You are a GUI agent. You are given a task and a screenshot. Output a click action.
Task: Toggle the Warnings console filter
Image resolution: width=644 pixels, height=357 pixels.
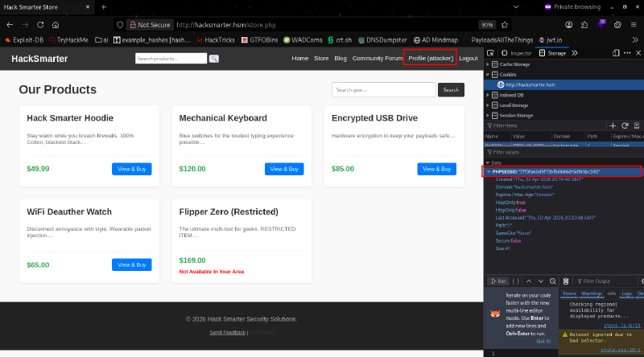pyautogui.click(x=592, y=293)
